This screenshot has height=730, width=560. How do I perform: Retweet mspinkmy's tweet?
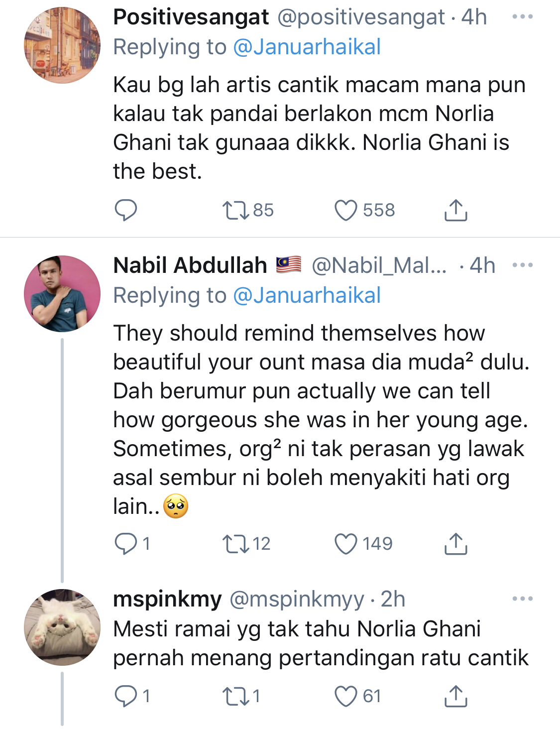point(236,696)
